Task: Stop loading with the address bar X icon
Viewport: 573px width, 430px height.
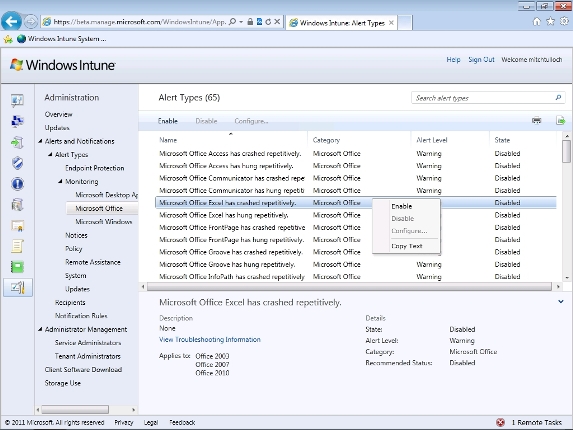Action: [277, 22]
